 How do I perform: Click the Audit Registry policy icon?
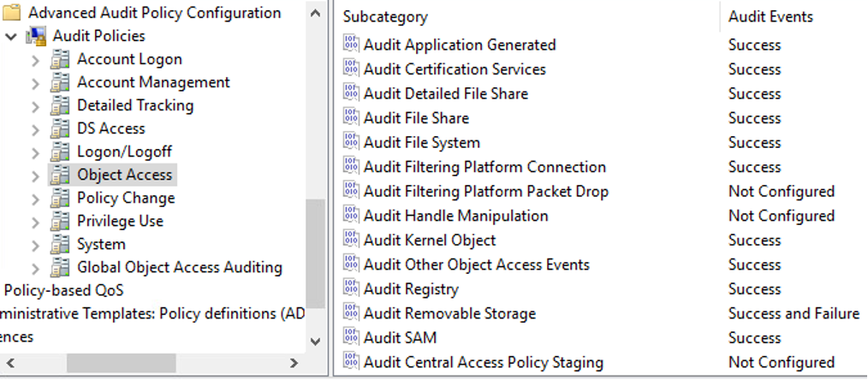(351, 288)
